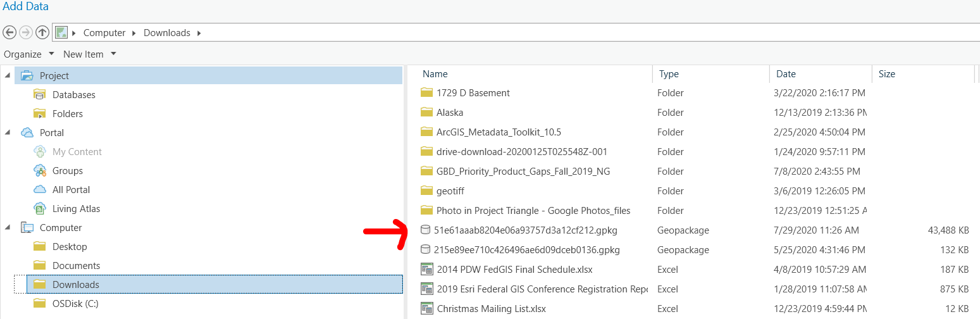Click the Christmas Mailing List.xlsx Excel icon
980x319 pixels.
click(427, 309)
